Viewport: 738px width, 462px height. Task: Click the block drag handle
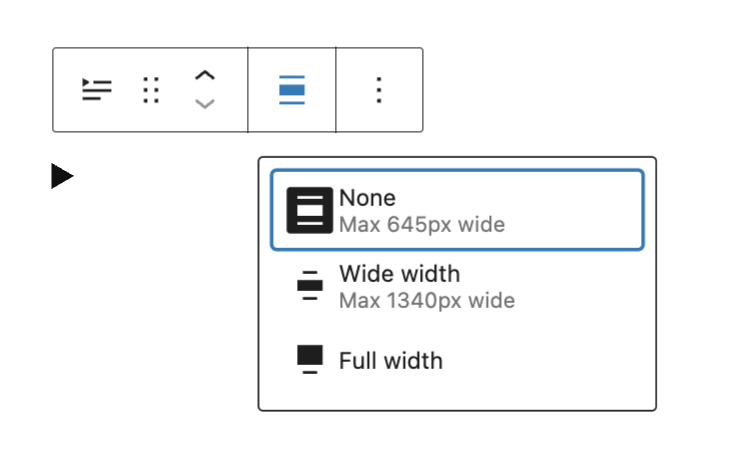151,90
